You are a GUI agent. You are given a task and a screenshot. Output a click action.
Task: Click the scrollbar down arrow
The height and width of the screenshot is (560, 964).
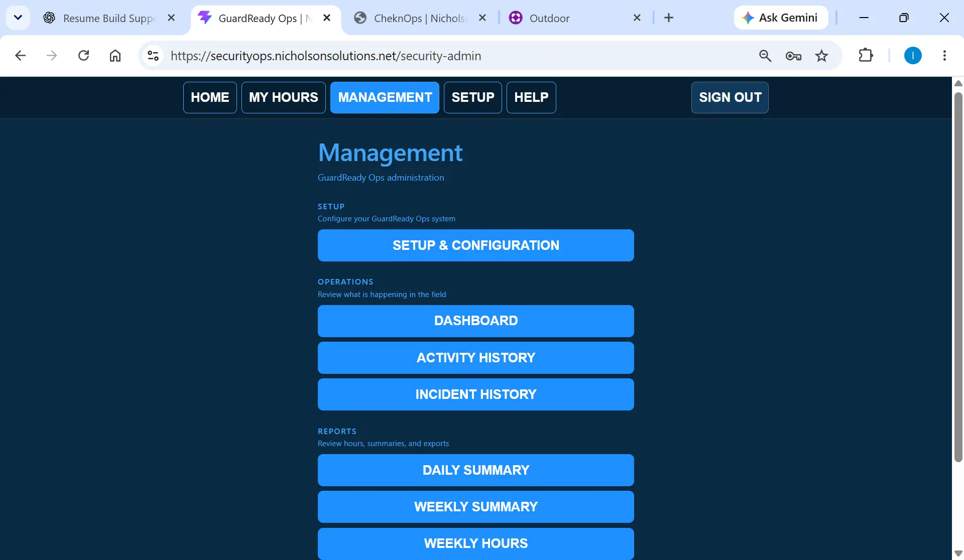pyautogui.click(x=958, y=553)
